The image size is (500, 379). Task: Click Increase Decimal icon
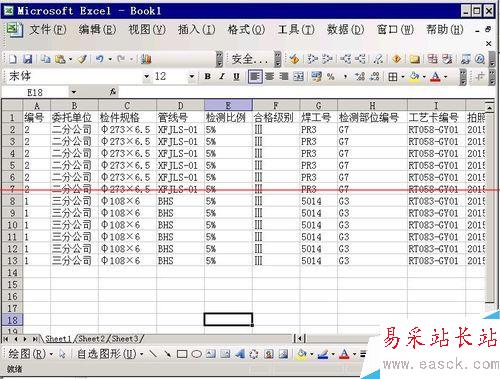(360, 77)
